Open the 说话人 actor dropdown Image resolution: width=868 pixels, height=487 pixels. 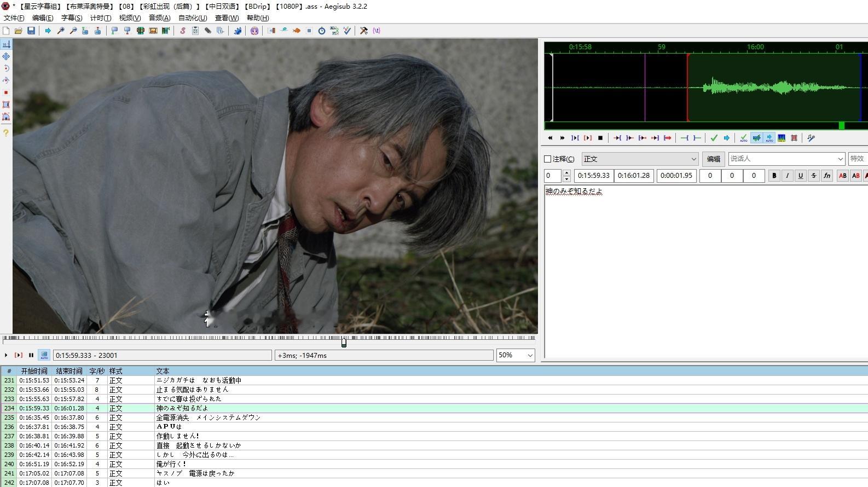pyautogui.click(x=787, y=159)
